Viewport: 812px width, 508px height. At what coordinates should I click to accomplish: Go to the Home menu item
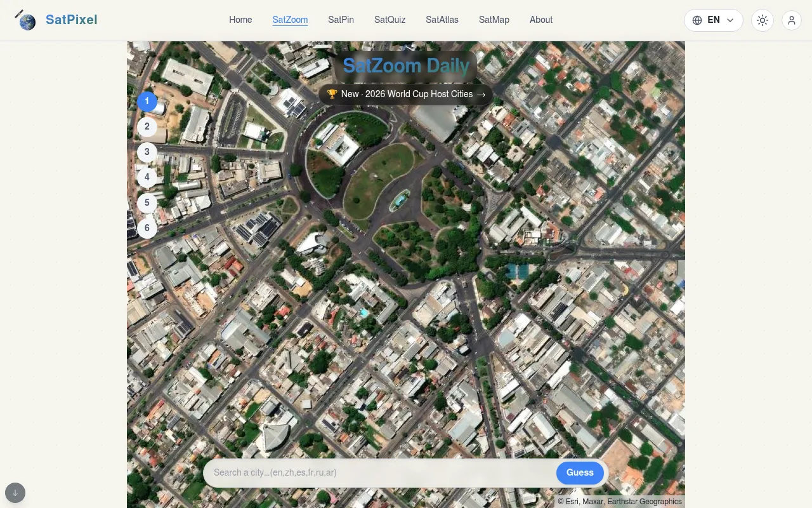pyautogui.click(x=240, y=20)
